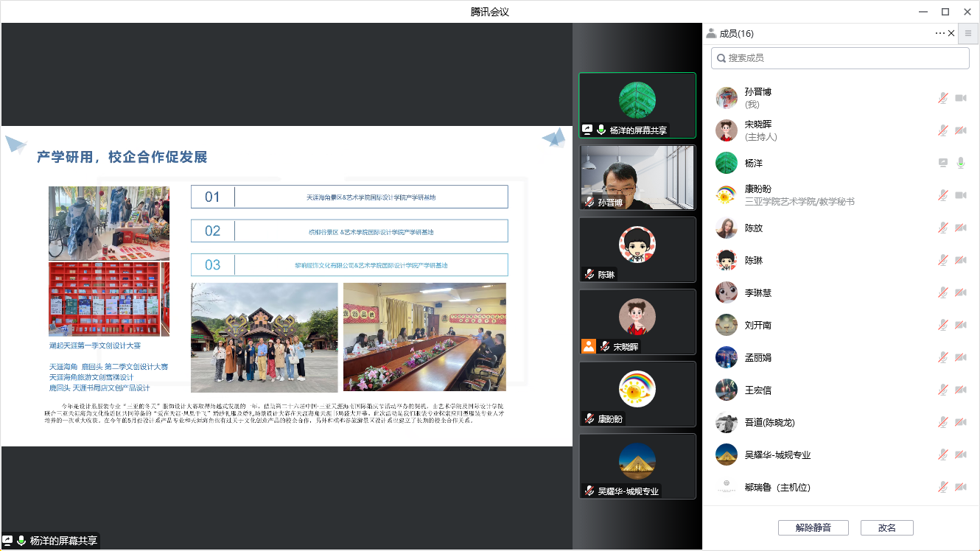Click 陈放's disabled camera icon in list
The height and width of the screenshot is (551, 980).
960,228
